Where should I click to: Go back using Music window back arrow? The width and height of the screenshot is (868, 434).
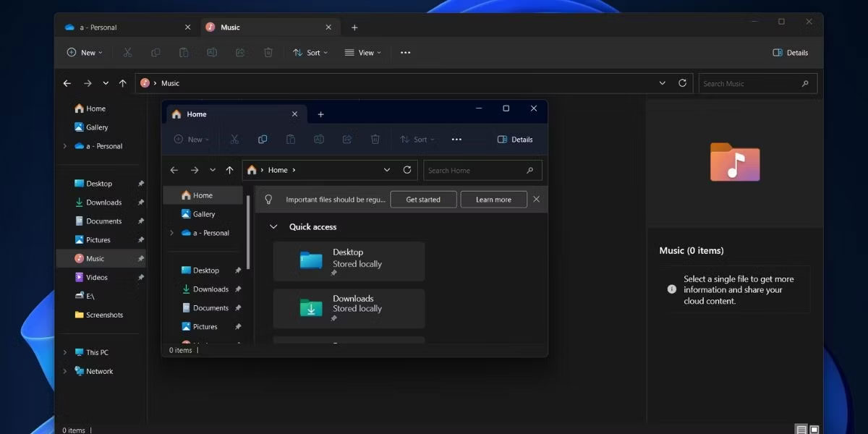point(67,83)
